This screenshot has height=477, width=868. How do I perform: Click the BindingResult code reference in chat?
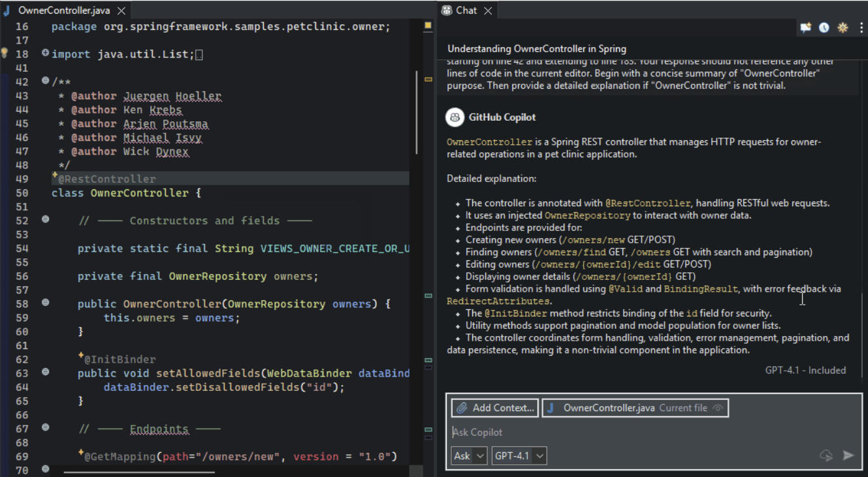(701, 289)
